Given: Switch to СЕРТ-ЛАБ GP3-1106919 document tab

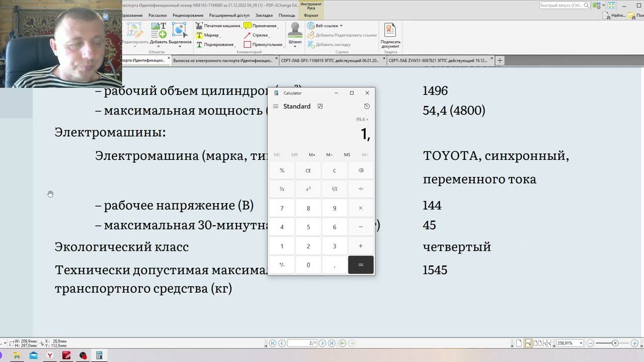Looking at the screenshot, I should pos(333,60).
